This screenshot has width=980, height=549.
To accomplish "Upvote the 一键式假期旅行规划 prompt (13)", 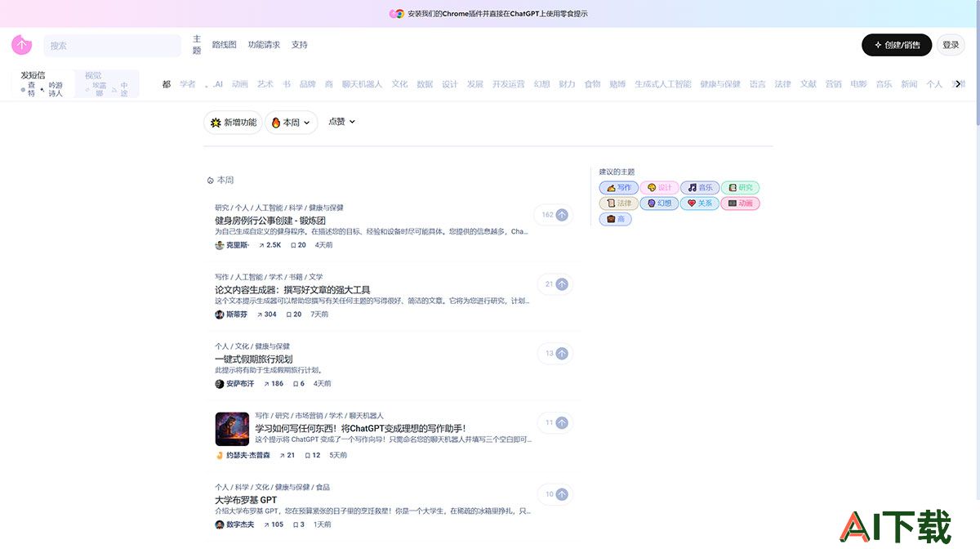I will 562,354.
